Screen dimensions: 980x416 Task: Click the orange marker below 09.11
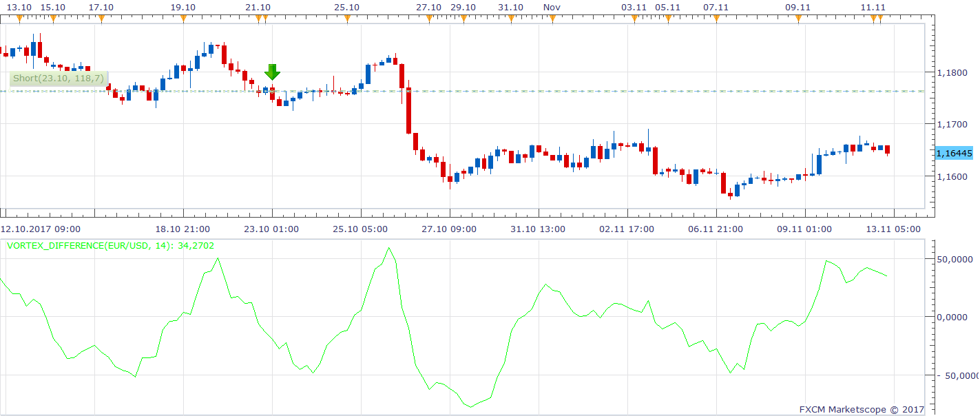798,19
